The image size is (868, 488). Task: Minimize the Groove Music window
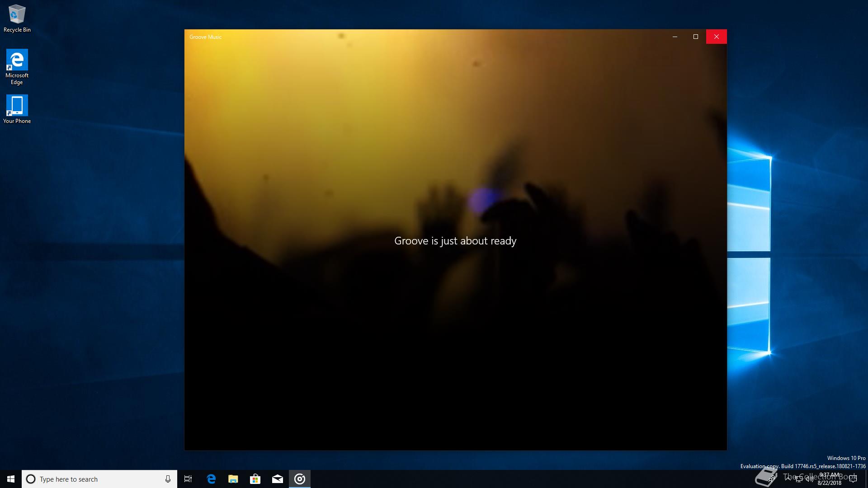coord(675,37)
